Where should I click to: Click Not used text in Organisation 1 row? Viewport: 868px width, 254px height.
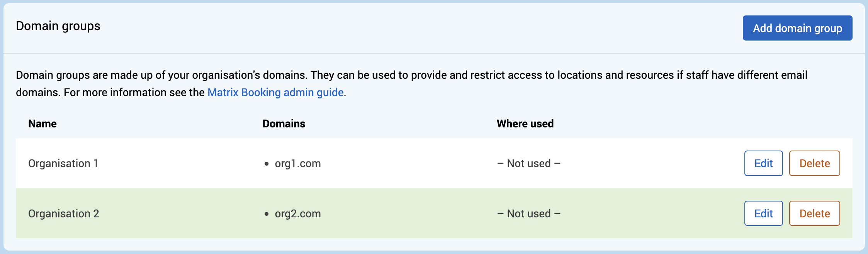pyautogui.click(x=528, y=164)
